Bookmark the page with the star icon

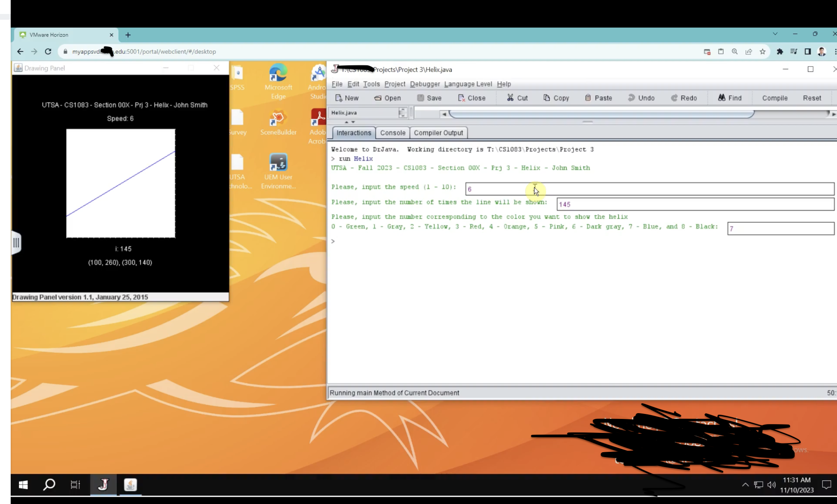(762, 51)
